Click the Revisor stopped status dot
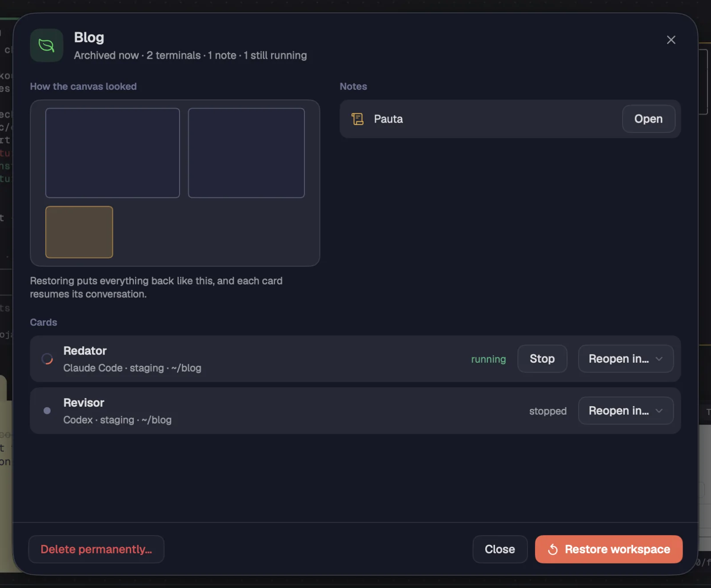This screenshot has height=588, width=711. coord(47,411)
